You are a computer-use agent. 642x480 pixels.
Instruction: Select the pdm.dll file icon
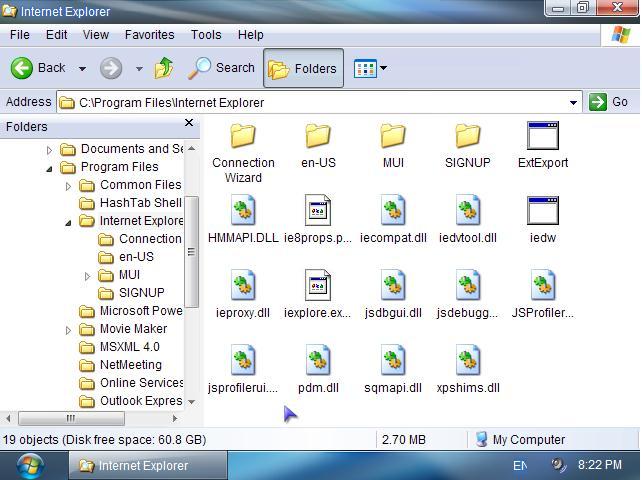(x=318, y=360)
